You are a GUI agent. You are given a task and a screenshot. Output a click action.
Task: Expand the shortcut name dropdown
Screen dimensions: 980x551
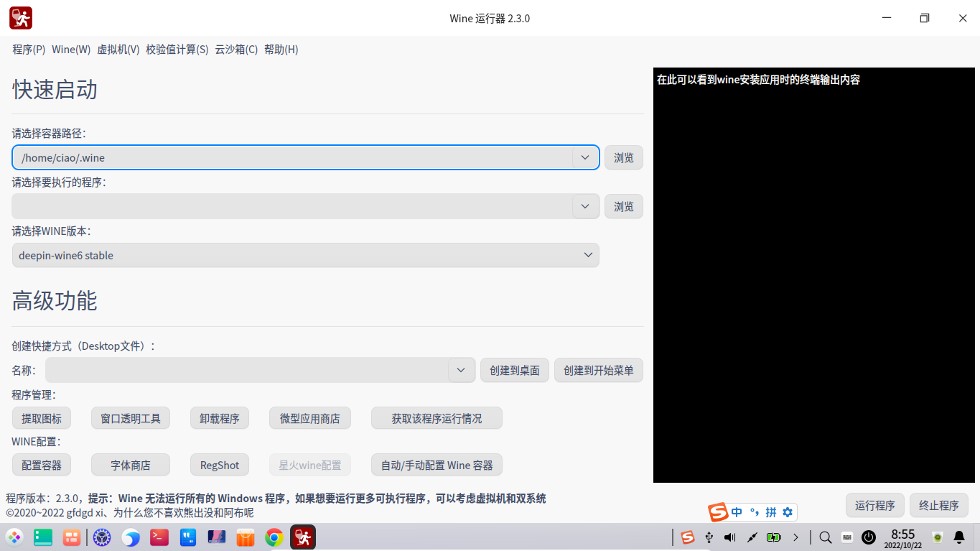click(460, 370)
